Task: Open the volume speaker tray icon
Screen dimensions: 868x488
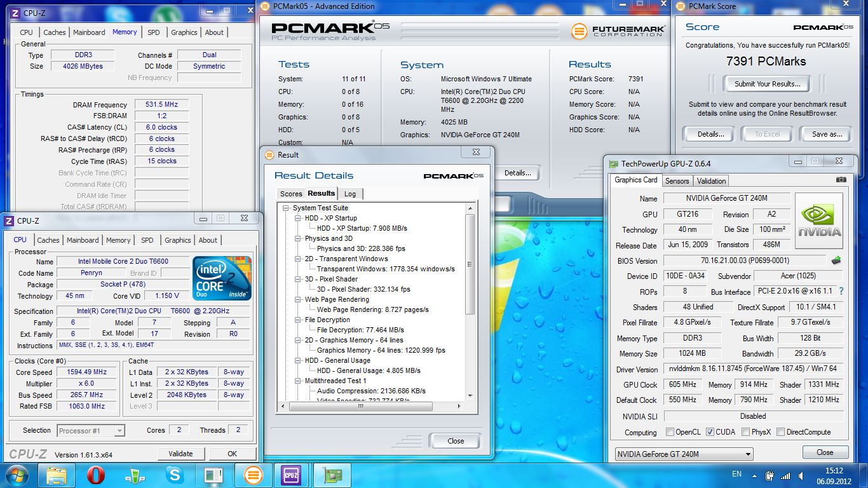Action: point(802,475)
